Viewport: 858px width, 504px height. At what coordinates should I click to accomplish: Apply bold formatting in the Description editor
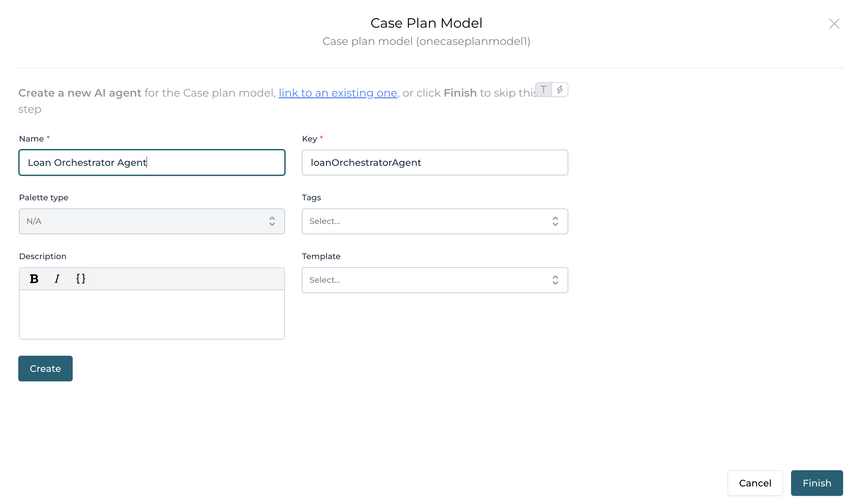pyautogui.click(x=33, y=278)
